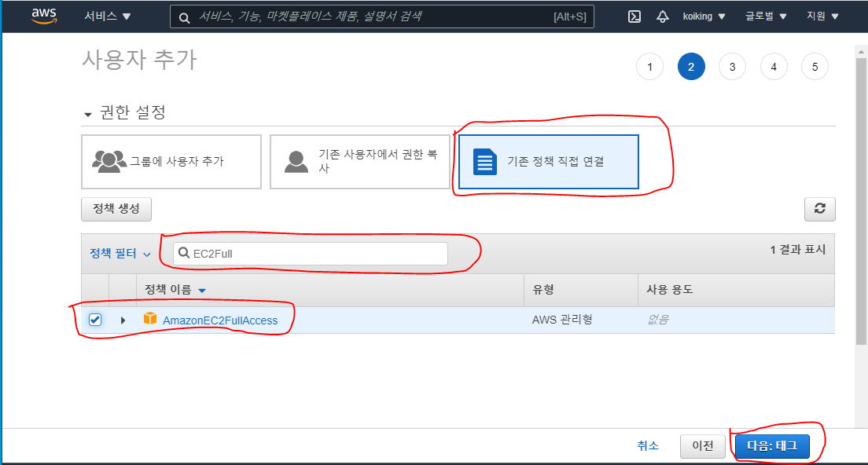
Task: Click the 없음 usage cell
Action: [657, 320]
